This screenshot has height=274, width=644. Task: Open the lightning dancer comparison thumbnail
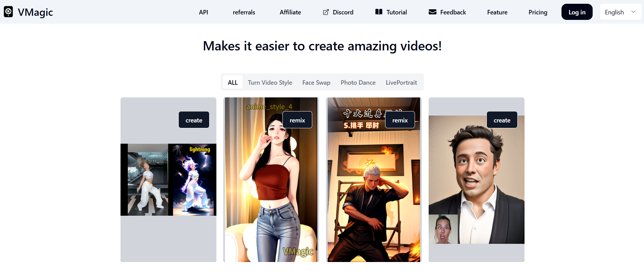click(x=168, y=180)
